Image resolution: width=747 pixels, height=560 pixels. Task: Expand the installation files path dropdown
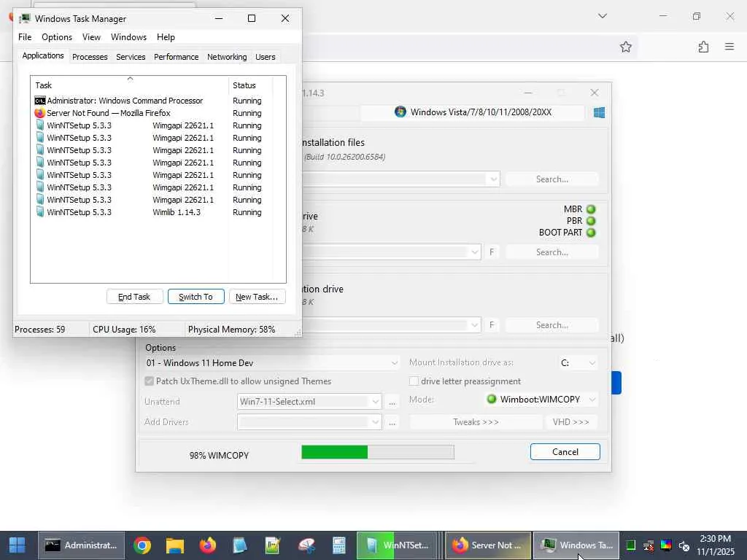coord(494,179)
